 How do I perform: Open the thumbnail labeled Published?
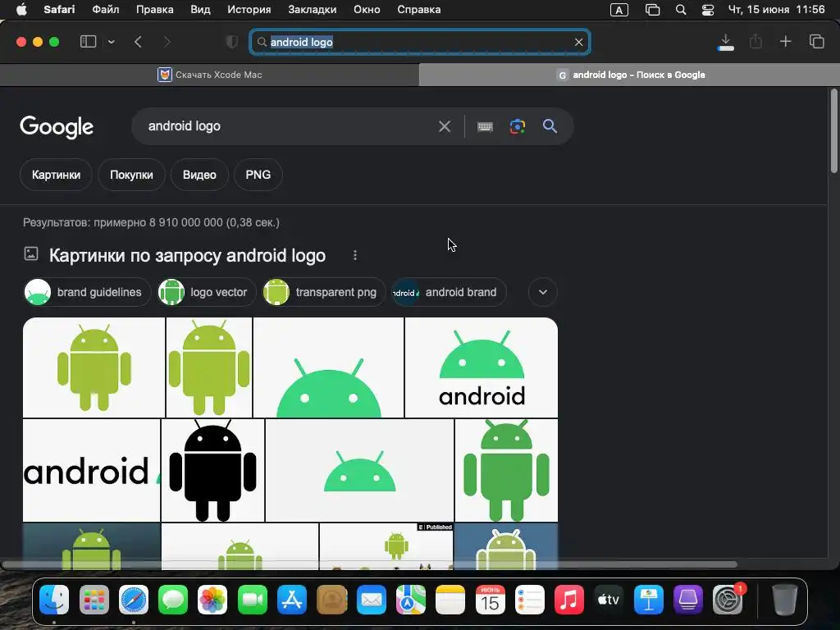[x=386, y=546]
